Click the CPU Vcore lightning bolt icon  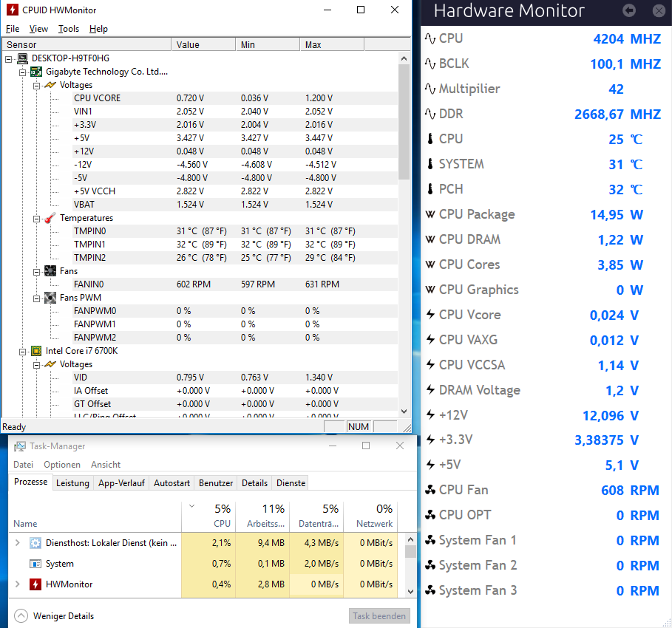click(x=430, y=315)
